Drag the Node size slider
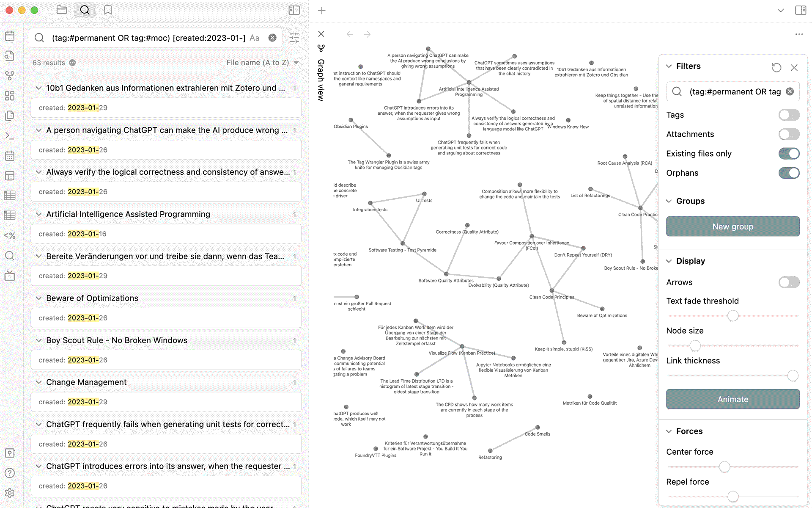 click(x=695, y=346)
